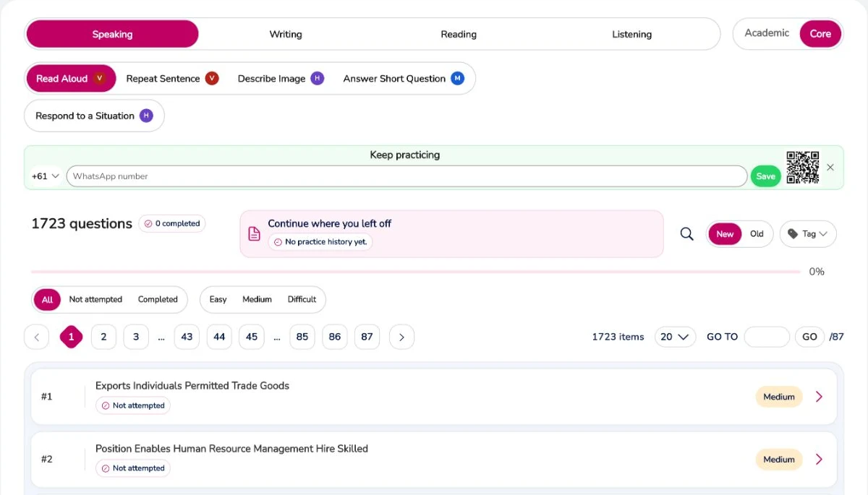
Task: Click the H badge on Respond to a Situation
Action: click(x=146, y=116)
